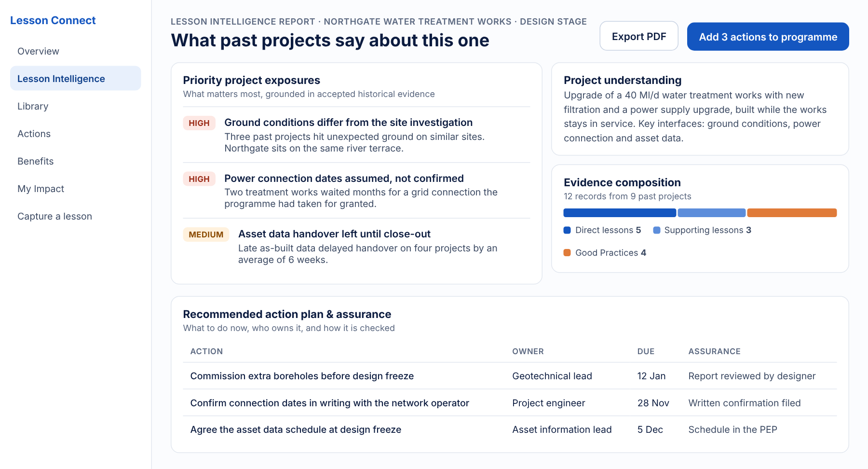868x469 pixels.
Task: Click the 12 Jan due date
Action: (x=651, y=376)
